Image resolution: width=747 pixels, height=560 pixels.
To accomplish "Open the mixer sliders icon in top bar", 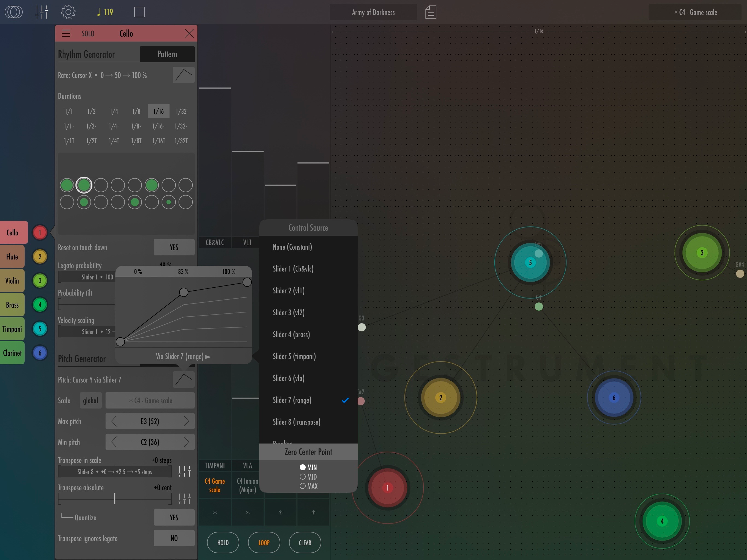I will point(42,12).
